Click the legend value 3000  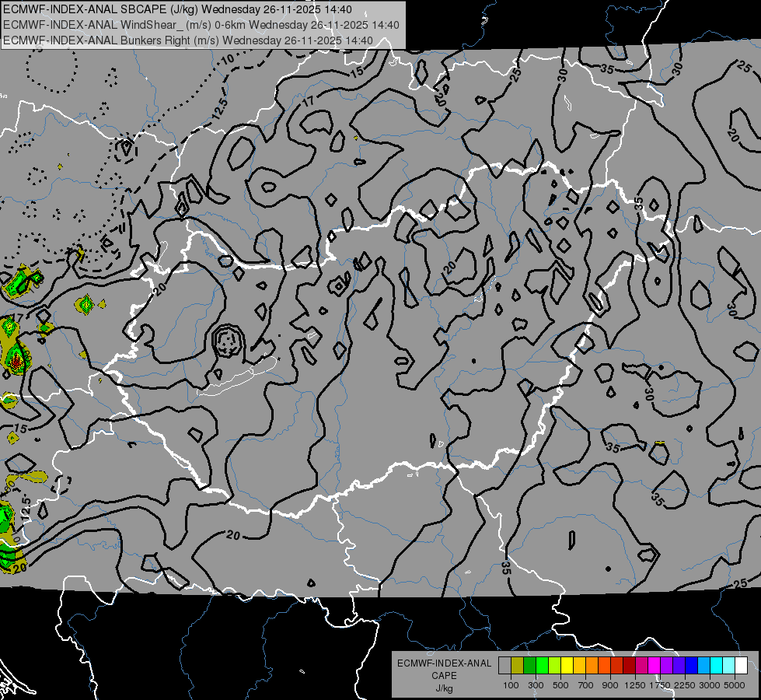pos(710,685)
